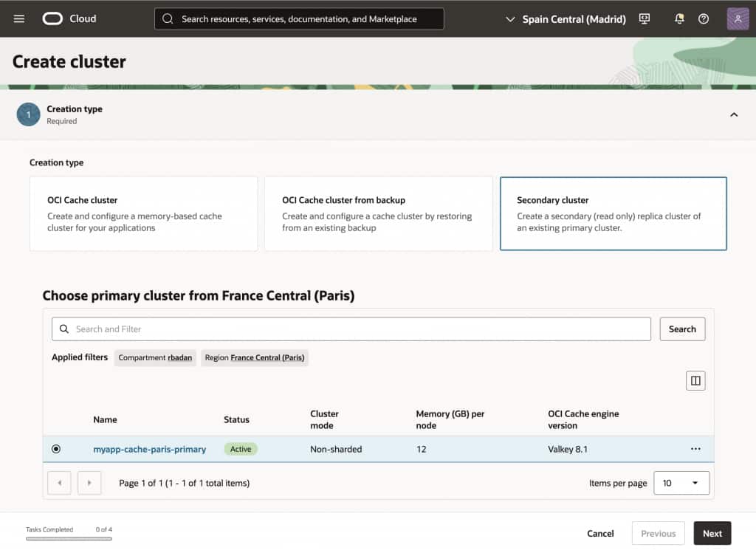Click the Cluster mode column header
The width and height of the screenshot is (756, 553).
tap(325, 419)
